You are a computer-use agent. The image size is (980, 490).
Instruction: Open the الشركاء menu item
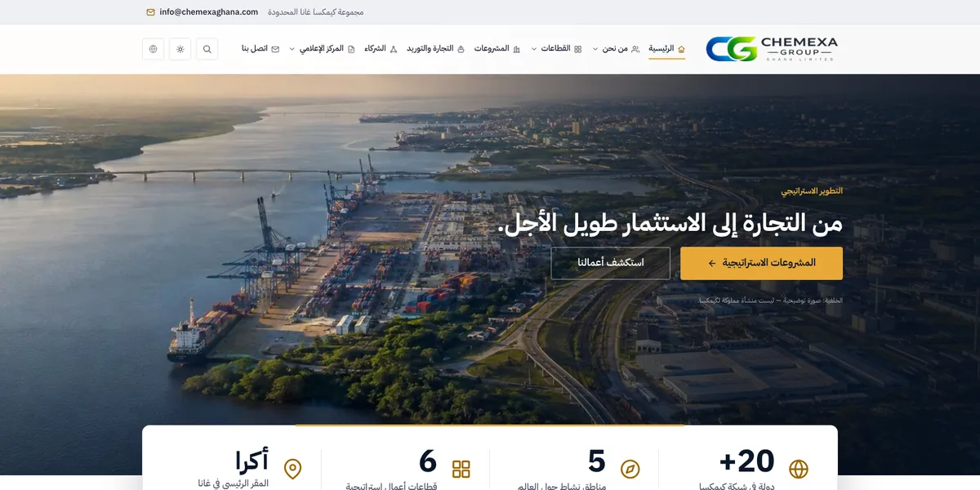tap(381, 49)
